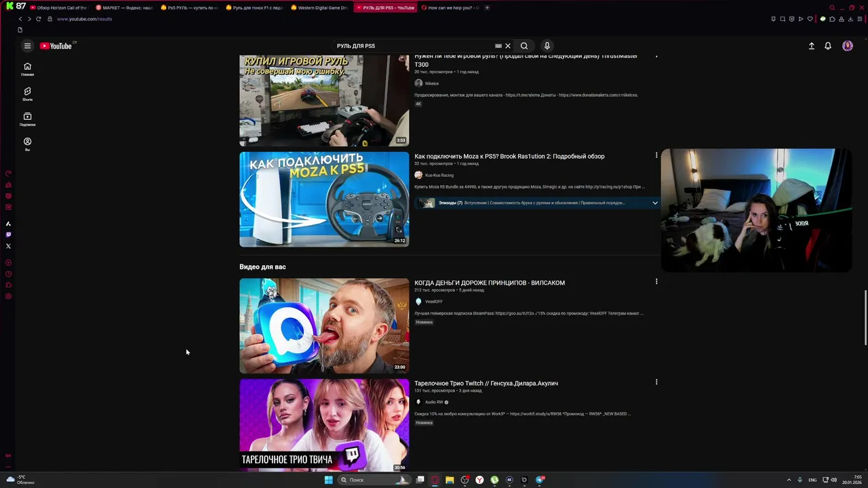Image resolution: width=868 pixels, height=488 pixels.
Task: Open a new browser tab
Action: [x=487, y=7]
